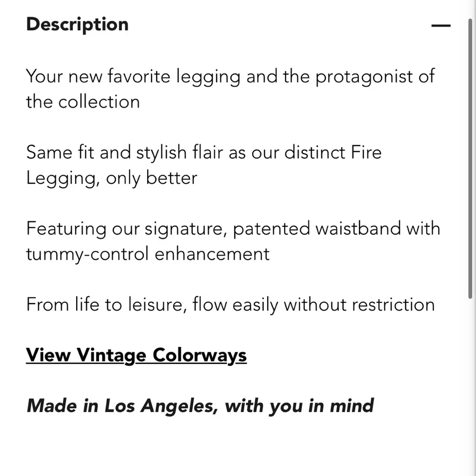The height and width of the screenshot is (476, 476).
Task: Click the italic words "Made in"
Action: pos(63,406)
